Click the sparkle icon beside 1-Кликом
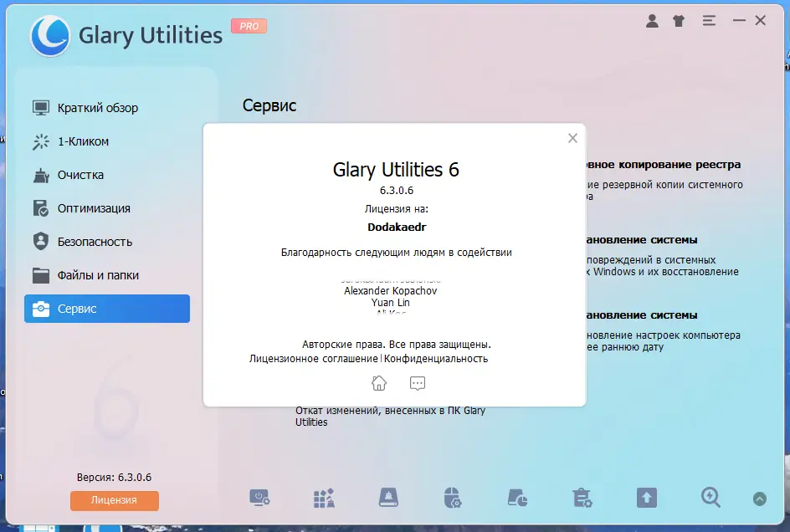This screenshot has width=790, height=532. point(41,141)
